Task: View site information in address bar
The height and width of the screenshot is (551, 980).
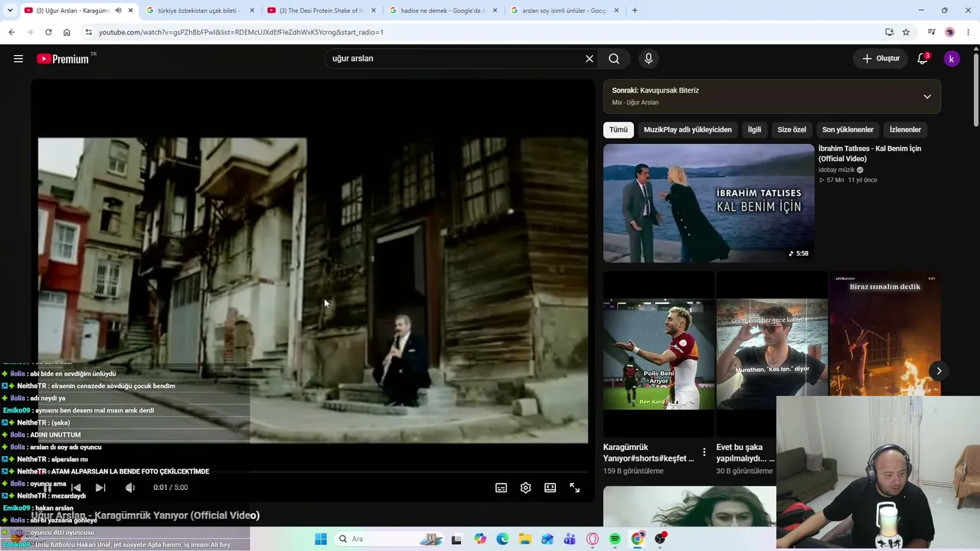Action: pos(89,32)
